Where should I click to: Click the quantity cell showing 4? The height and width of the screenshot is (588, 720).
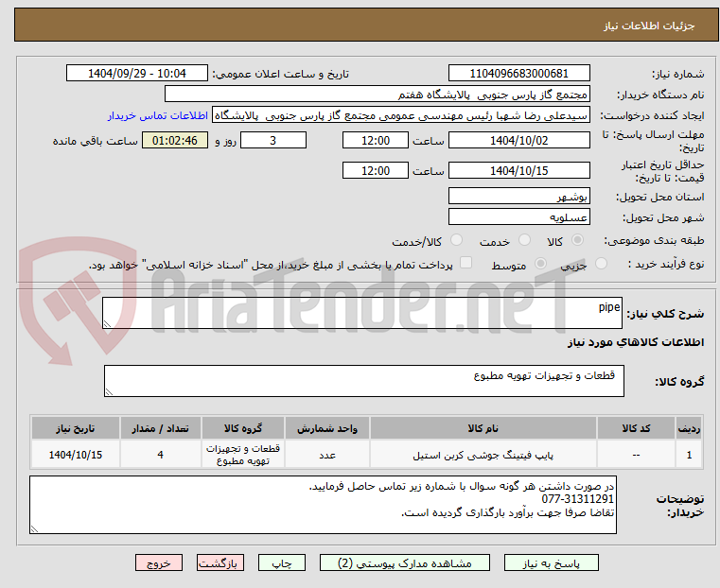coord(160,455)
